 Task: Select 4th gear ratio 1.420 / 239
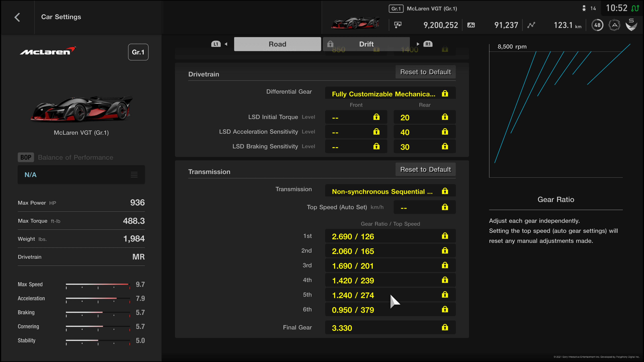click(x=390, y=280)
